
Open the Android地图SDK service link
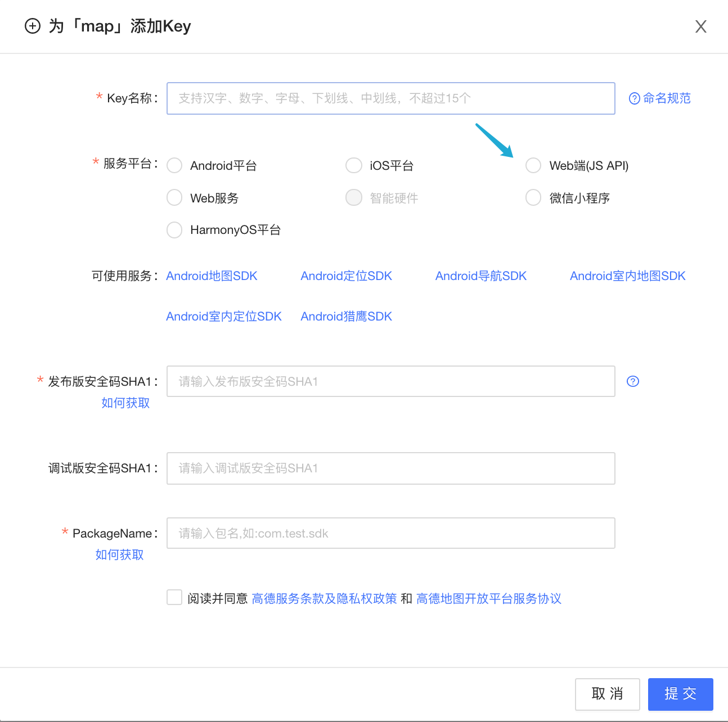212,276
